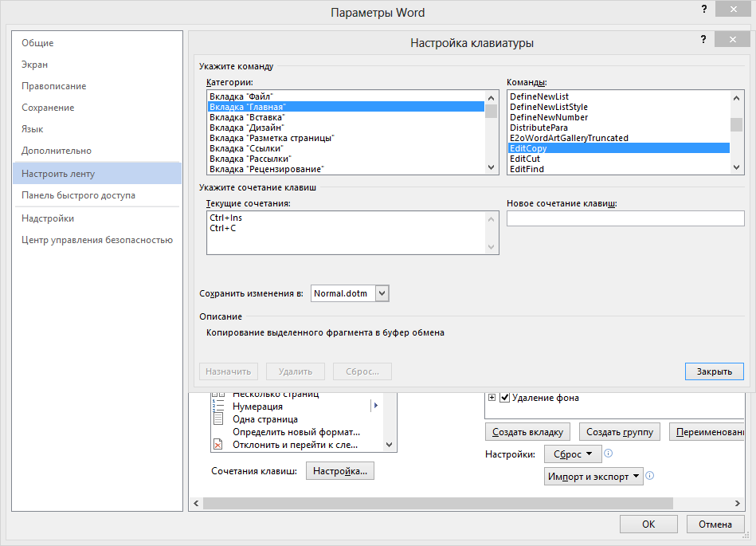Click the horizontal scrollbar's right arrow

point(737,503)
